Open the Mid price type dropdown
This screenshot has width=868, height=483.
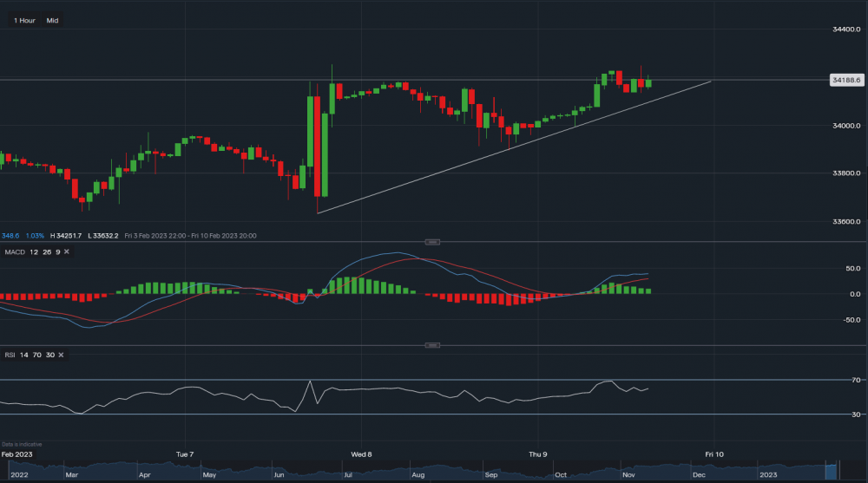click(x=53, y=20)
